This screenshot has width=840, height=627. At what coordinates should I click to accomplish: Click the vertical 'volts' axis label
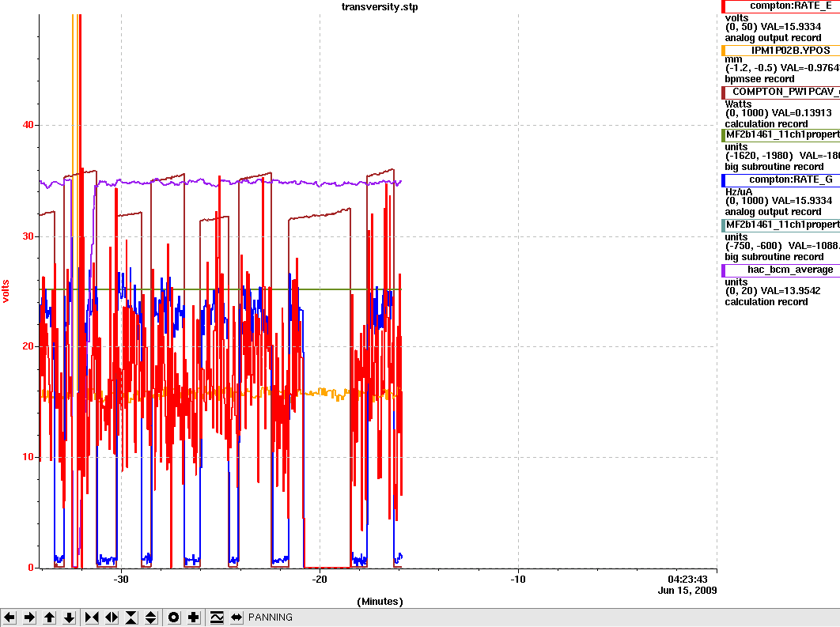click(x=6, y=291)
